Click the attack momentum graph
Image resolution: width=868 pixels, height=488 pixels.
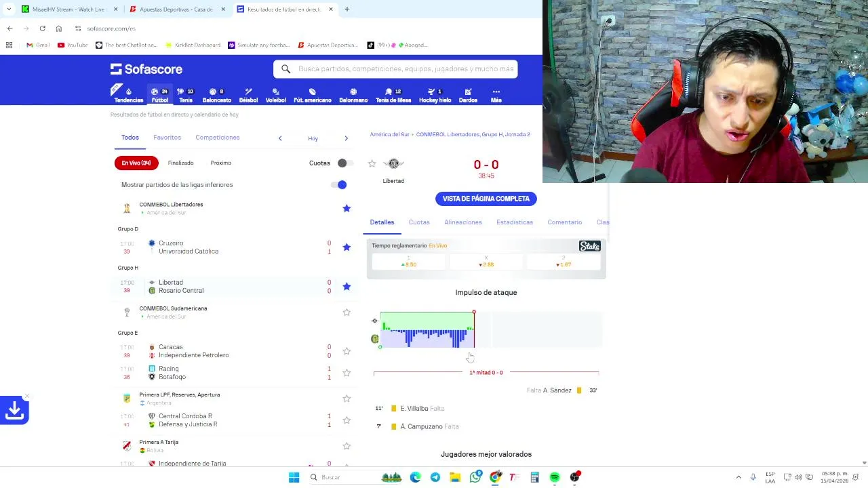point(491,330)
